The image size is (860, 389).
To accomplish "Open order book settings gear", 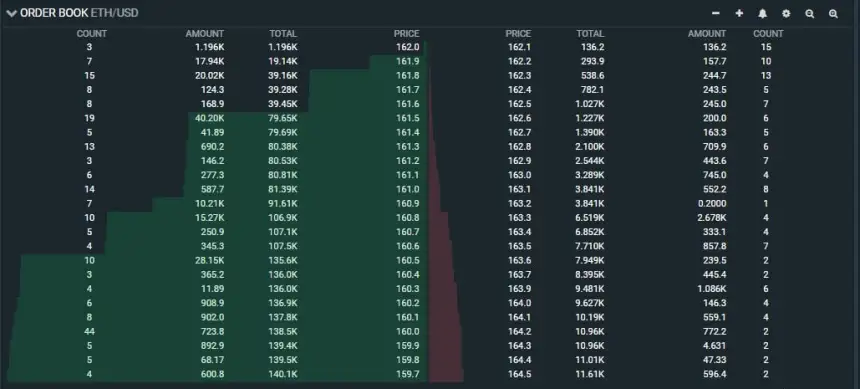I will click(786, 13).
